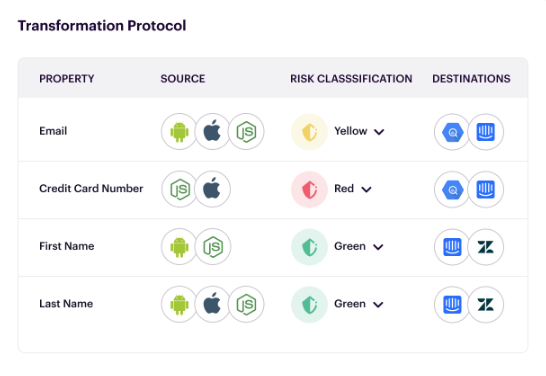Click the Android source icon in First Name row

coord(179,246)
